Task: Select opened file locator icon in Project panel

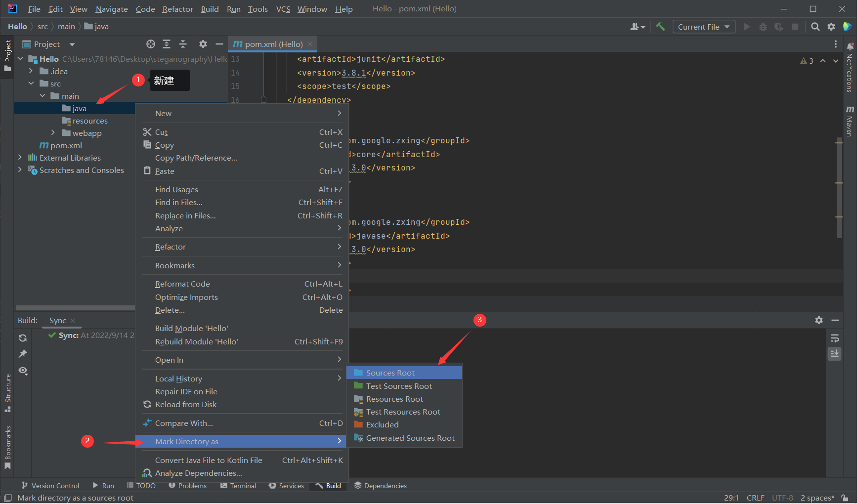Action: tap(151, 44)
